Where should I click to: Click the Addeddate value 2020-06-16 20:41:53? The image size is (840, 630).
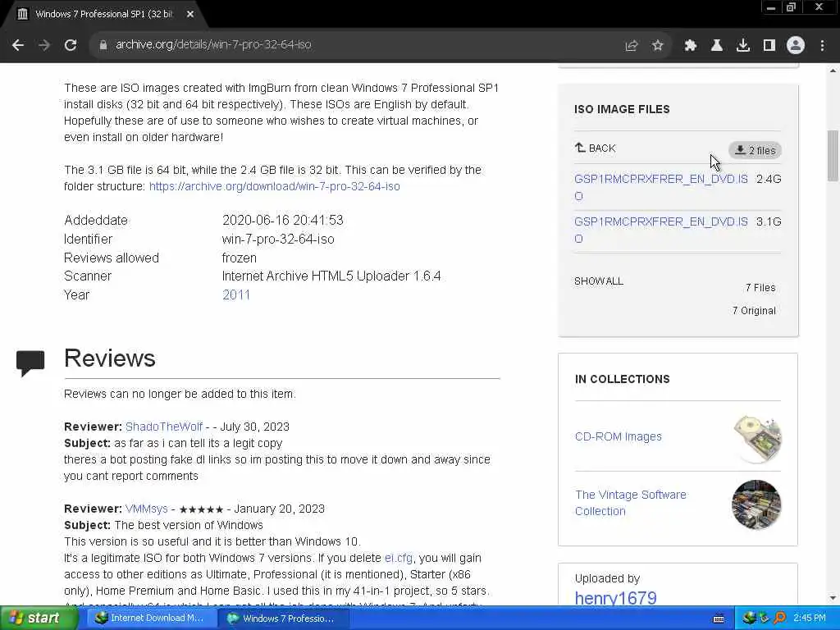[283, 220]
